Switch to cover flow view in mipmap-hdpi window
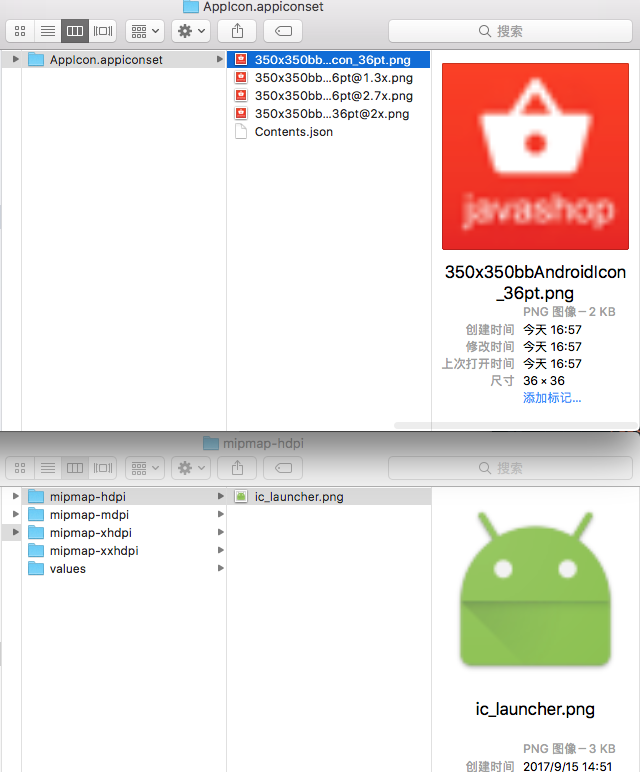This screenshot has height=772, width=640. pyautogui.click(x=102, y=468)
